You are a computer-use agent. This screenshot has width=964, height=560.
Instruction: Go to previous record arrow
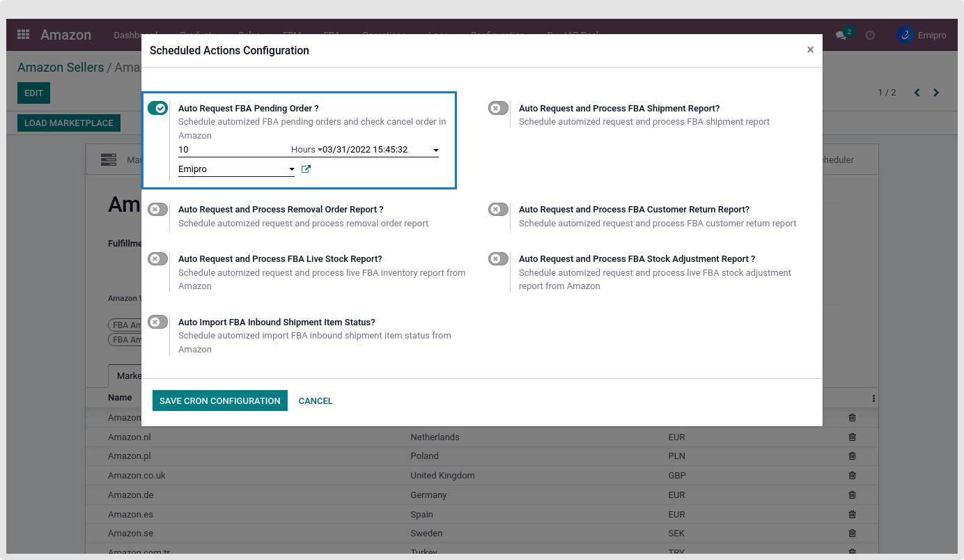click(x=917, y=93)
